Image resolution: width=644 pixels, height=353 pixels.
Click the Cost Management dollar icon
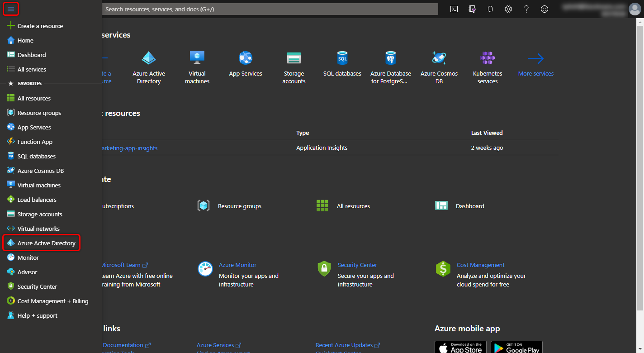[443, 269]
